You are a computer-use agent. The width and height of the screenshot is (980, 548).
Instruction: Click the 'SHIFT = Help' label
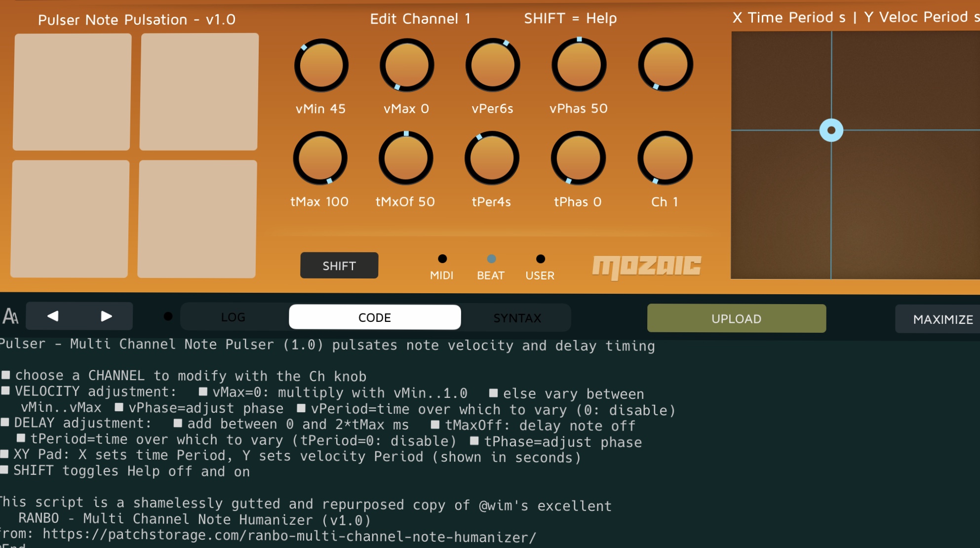coord(570,18)
